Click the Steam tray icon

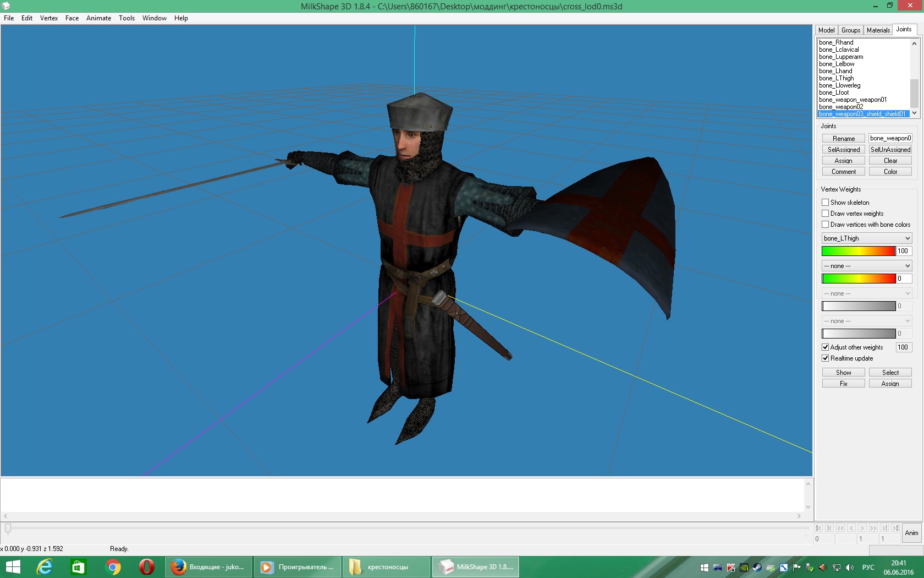757,568
